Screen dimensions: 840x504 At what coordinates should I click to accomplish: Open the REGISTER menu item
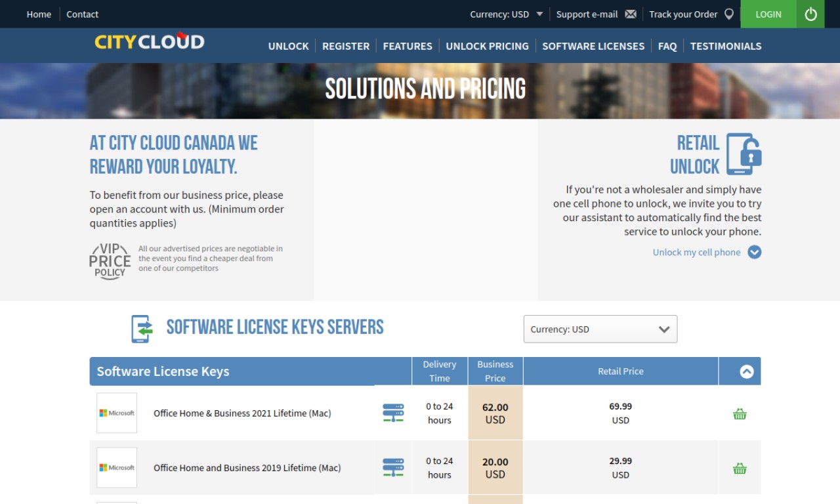click(346, 46)
